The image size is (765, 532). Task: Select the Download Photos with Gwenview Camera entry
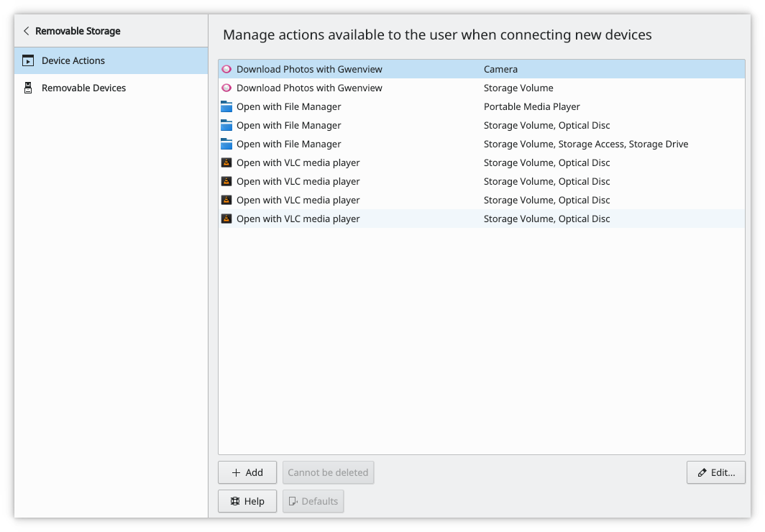(359, 69)
